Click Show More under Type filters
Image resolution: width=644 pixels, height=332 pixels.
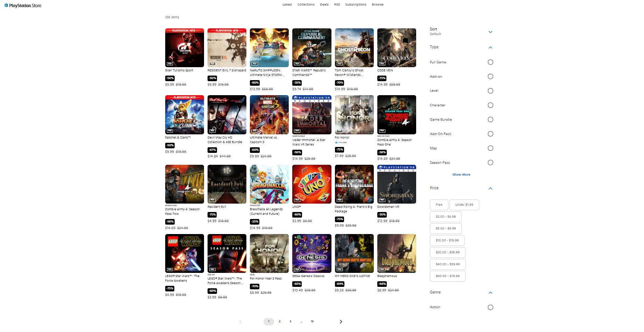click(461, 175)
